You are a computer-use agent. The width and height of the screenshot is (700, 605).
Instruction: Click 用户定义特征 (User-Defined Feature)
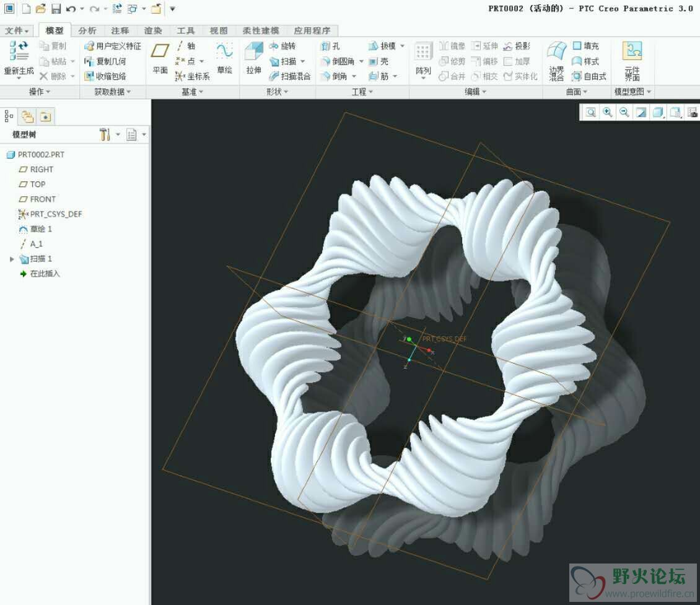click(x=113, y=46)
